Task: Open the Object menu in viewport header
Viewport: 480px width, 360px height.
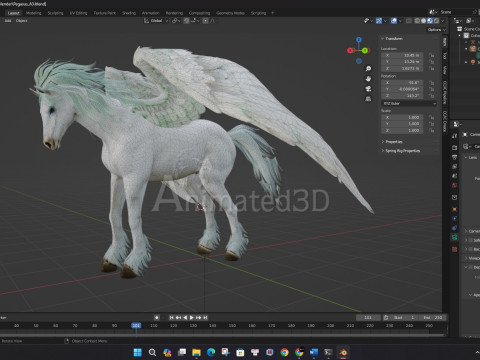Action: 21,21
